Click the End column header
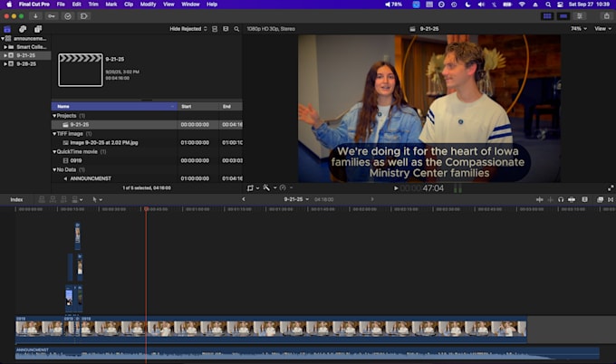This screenshot has height=364, width=616. (231, 107)
